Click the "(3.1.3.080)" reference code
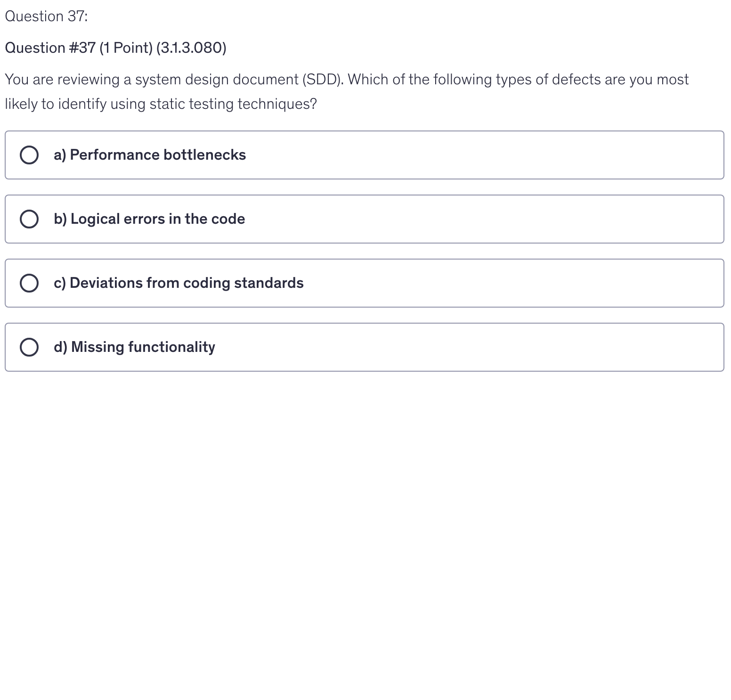The height and width of the screenshot is (700, 731). [191, 48]
